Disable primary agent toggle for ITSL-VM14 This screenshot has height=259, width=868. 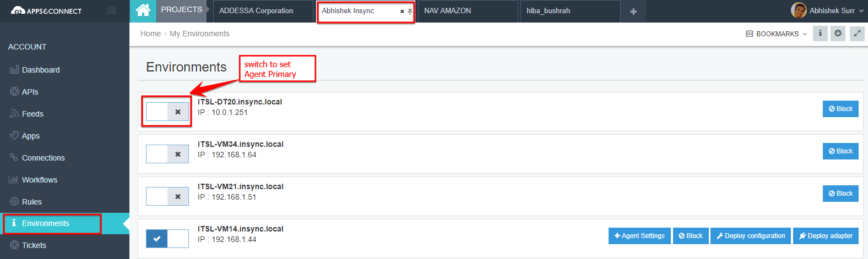pos(167,239)
